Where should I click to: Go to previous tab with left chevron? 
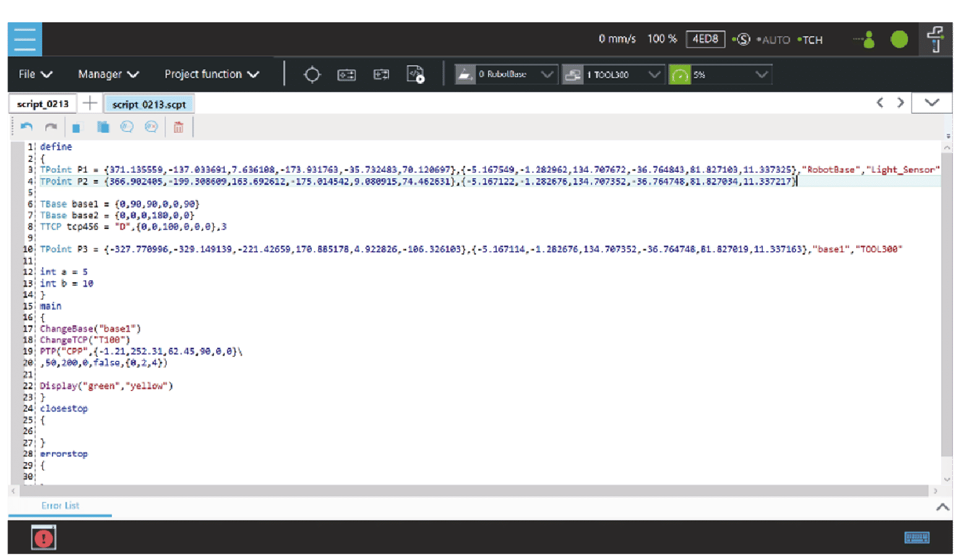(880, 103)
